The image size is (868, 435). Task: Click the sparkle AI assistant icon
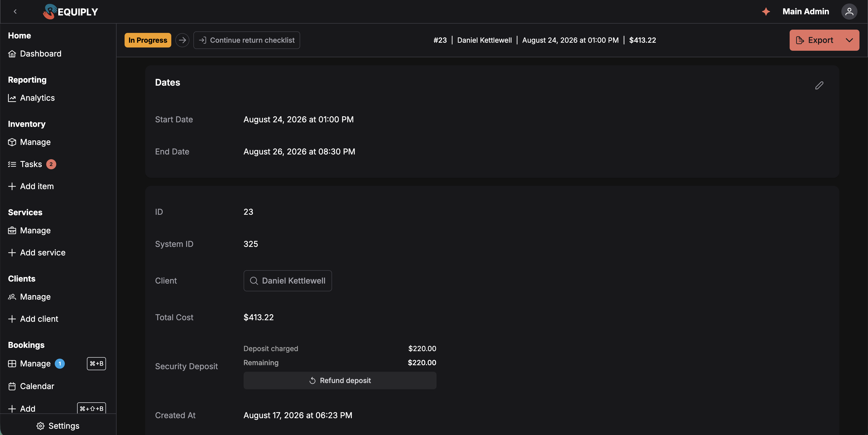[766, 12]
